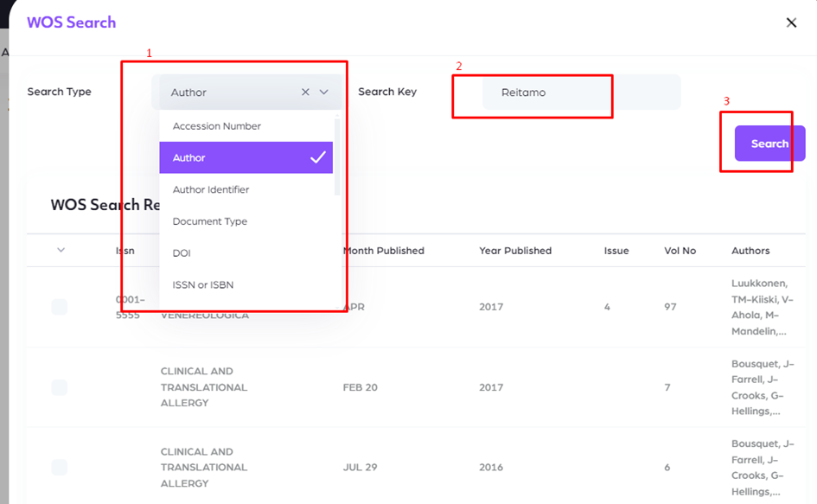
Task: Select the JUL 29 2016 row checkbox
Action: point(60,468)
